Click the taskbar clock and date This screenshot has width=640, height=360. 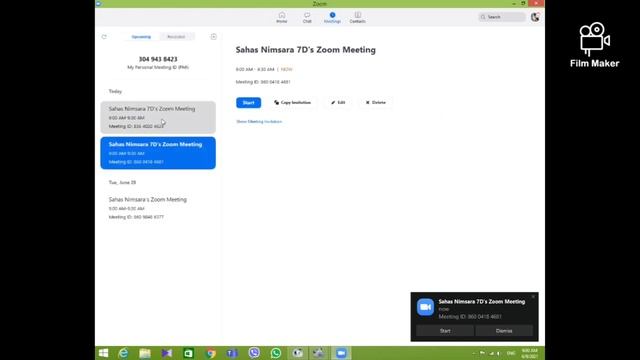[x=529, y=353]
